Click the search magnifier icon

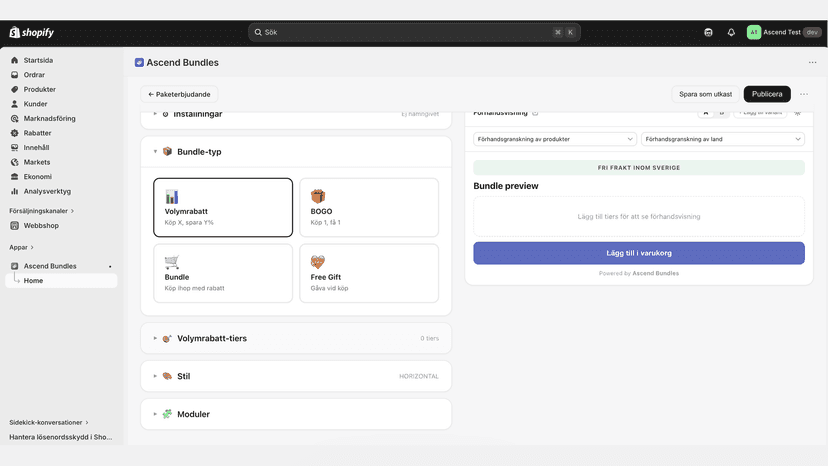(x=258, y=32)
